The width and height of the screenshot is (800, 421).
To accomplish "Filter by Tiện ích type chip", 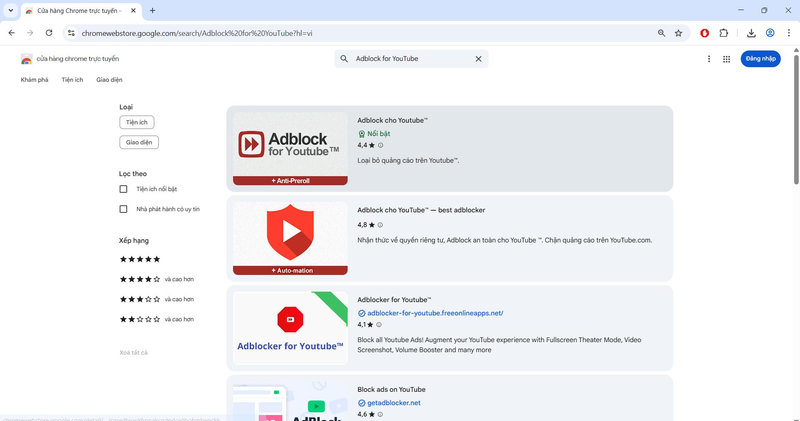I will click(137, 122).
